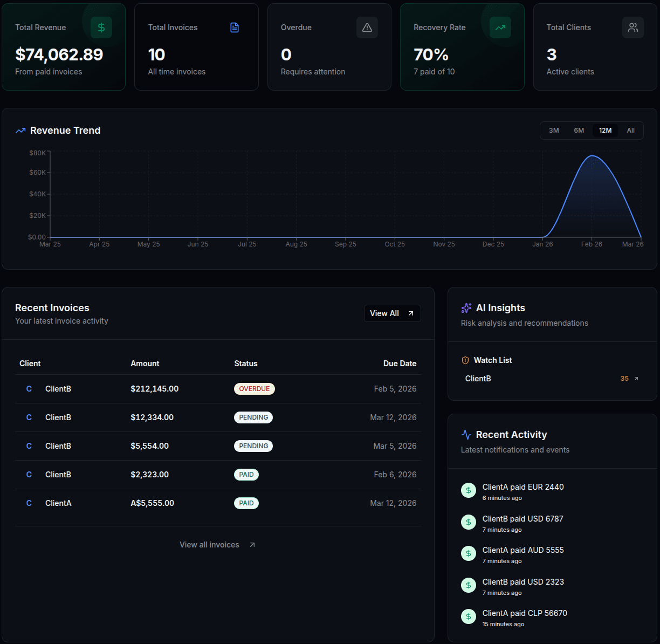Click the payment icon beside ClientB USD 6787
The image size is (660, 644).
[468, 522]
